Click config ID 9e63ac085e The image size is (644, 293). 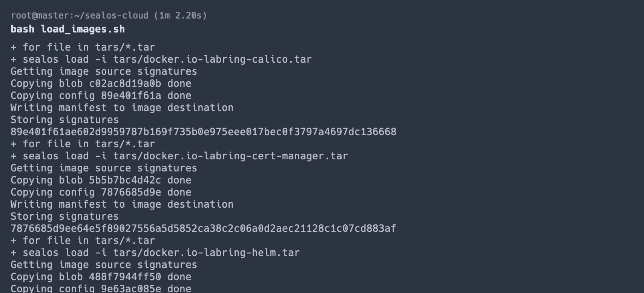tap(131, 288)
